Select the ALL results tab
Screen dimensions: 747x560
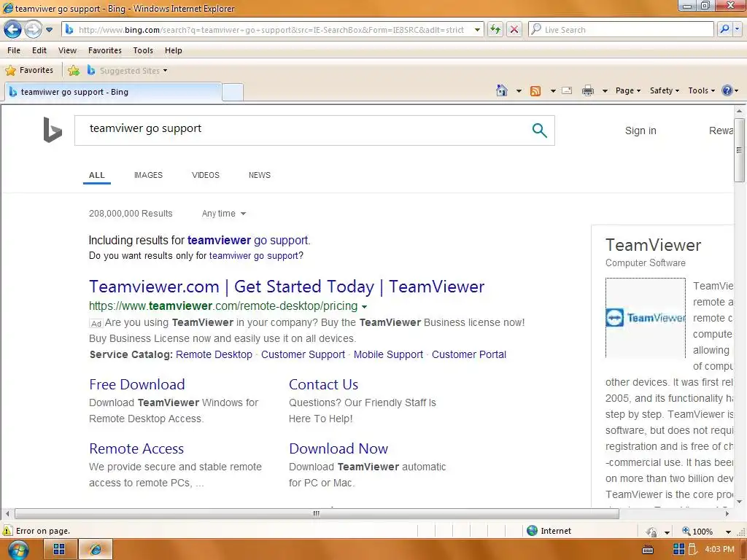coord(97,175)
